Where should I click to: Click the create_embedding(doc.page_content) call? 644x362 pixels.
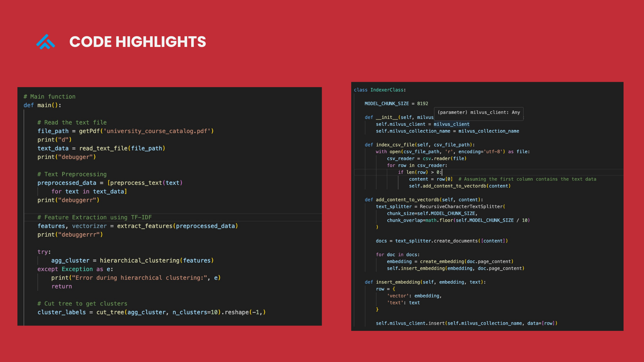(466, 261)
